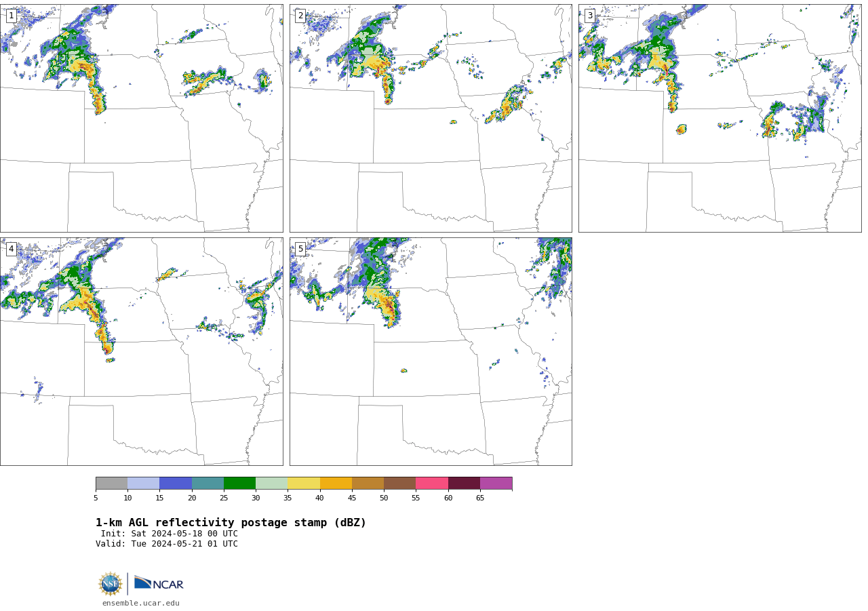Viewport: 868px width, 611px height.
Task: Click the colorbar tick label 50
Action: tap(384, 498)
